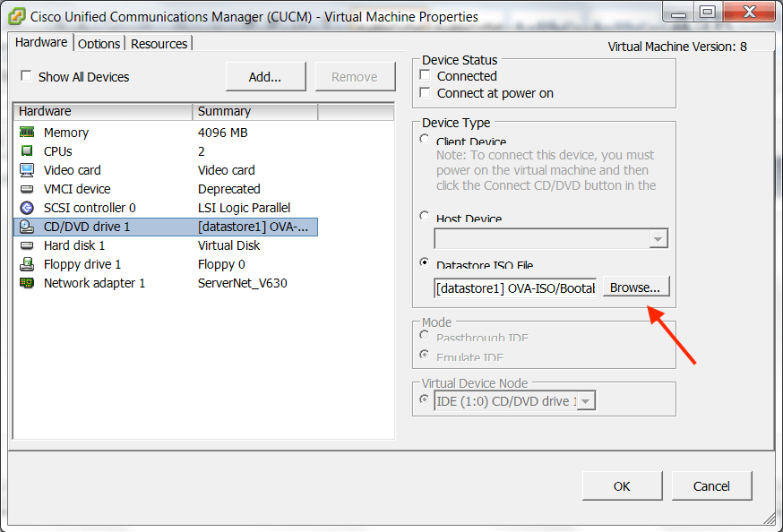Select the Memory hardware row
783x532 pixels.
click(x=166, y=133)
